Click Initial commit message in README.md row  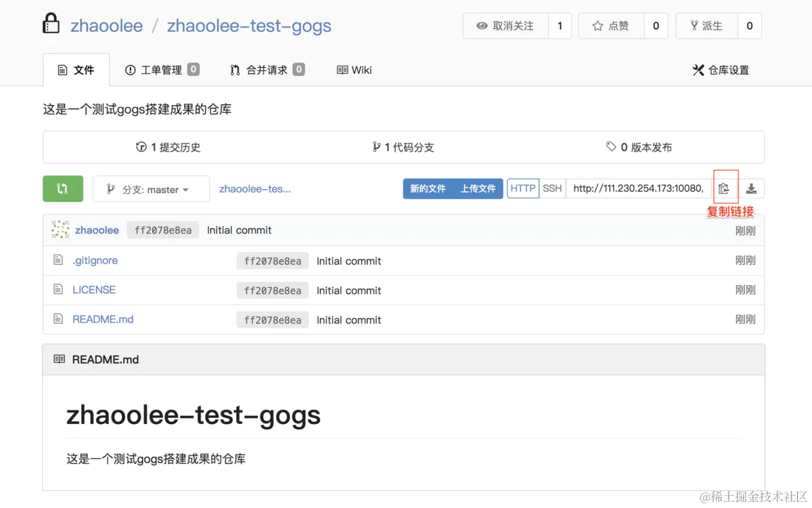(x=349, y=320)
